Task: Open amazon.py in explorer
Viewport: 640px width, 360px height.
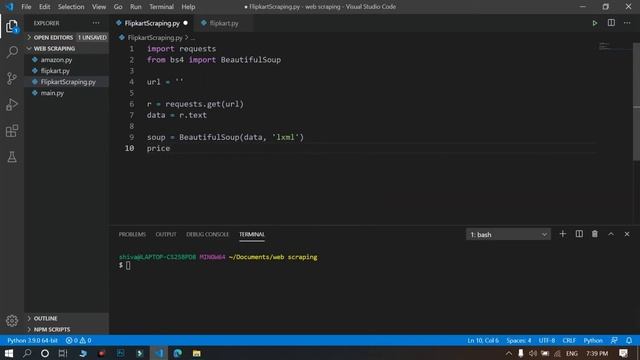Action: (x=56, y=60)
